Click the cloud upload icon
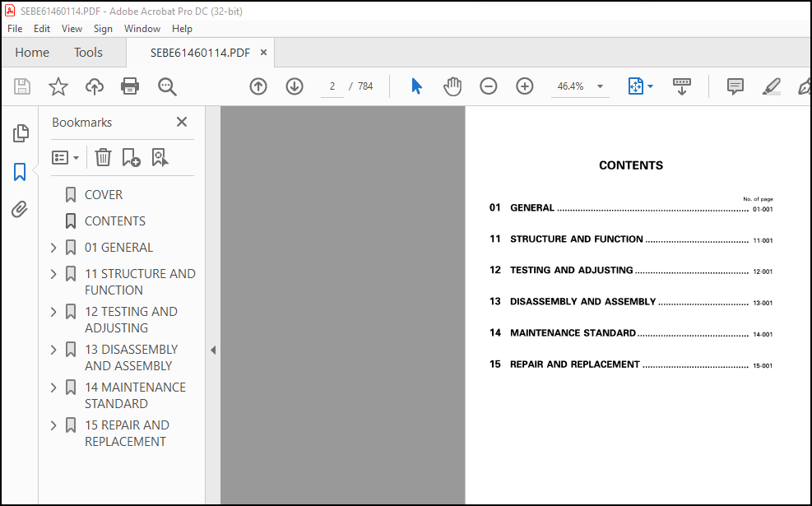The width and height of the screenshot is (812, 506). pos(95,86)
